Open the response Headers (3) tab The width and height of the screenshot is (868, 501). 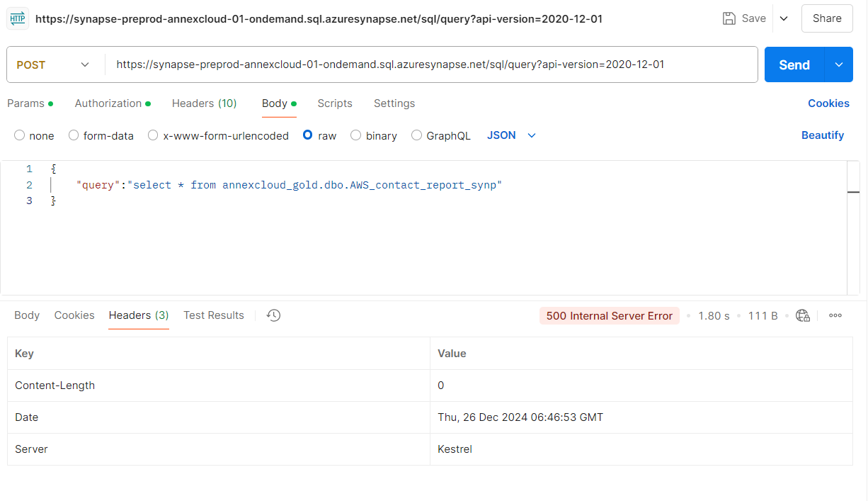139,315
